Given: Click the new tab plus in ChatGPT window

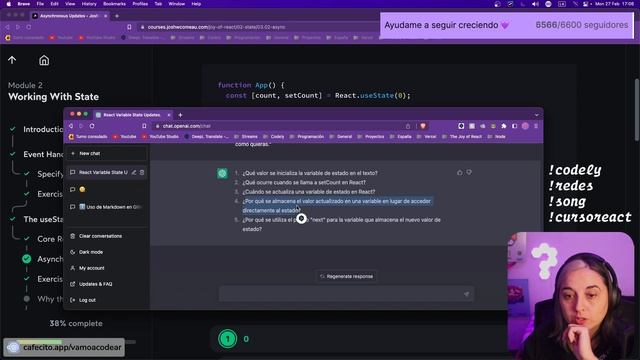Looking at the screenshot, I should [x=180, y=115].
